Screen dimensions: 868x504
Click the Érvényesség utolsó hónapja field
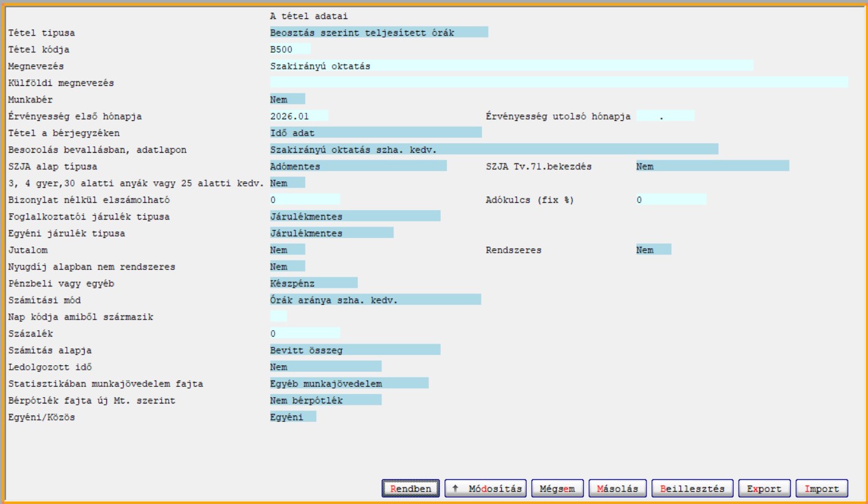pyautogui.click(x=664, y=116)
